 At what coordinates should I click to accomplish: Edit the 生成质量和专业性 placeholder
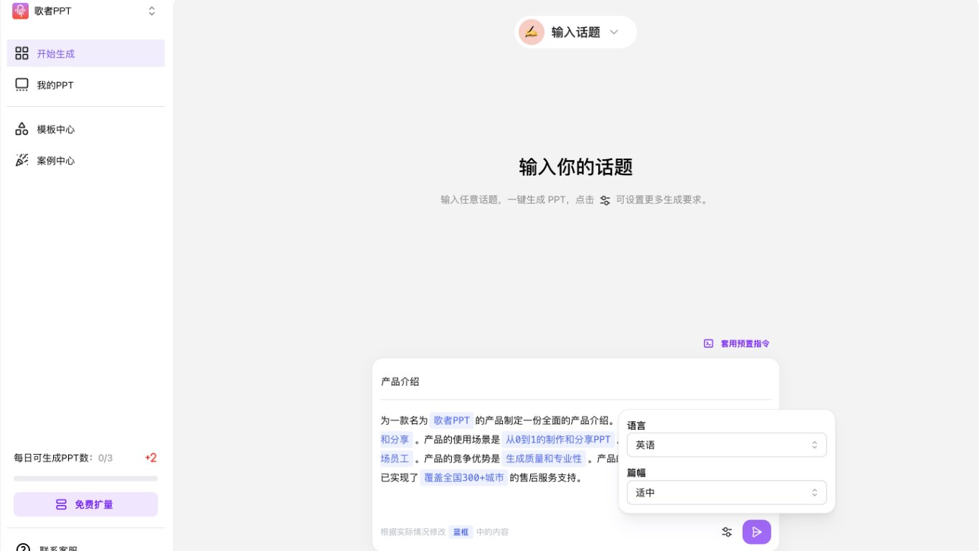pyautogui.click(x=544, y=458)
